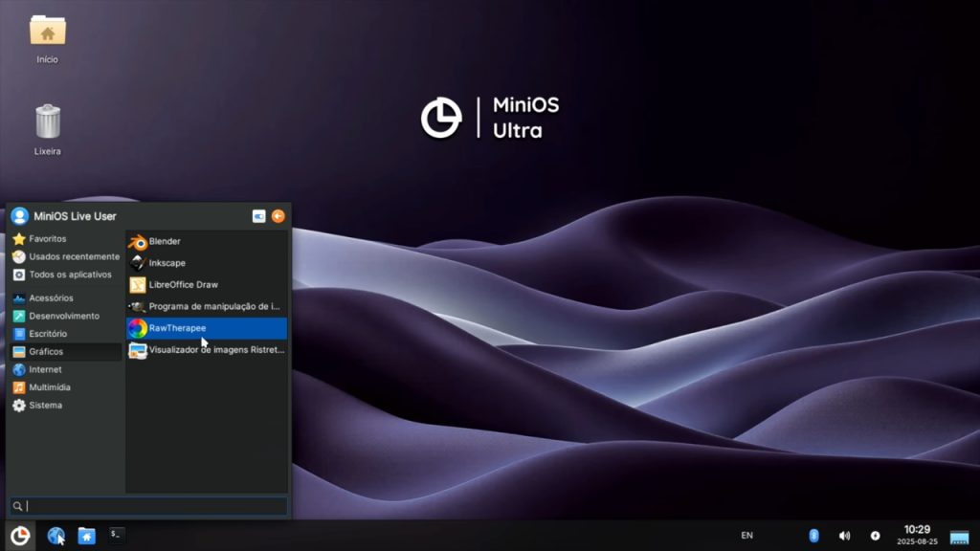The image size is (980, 551).
Task: Select the Favoritos category
Action: click(x=48, y=239)
